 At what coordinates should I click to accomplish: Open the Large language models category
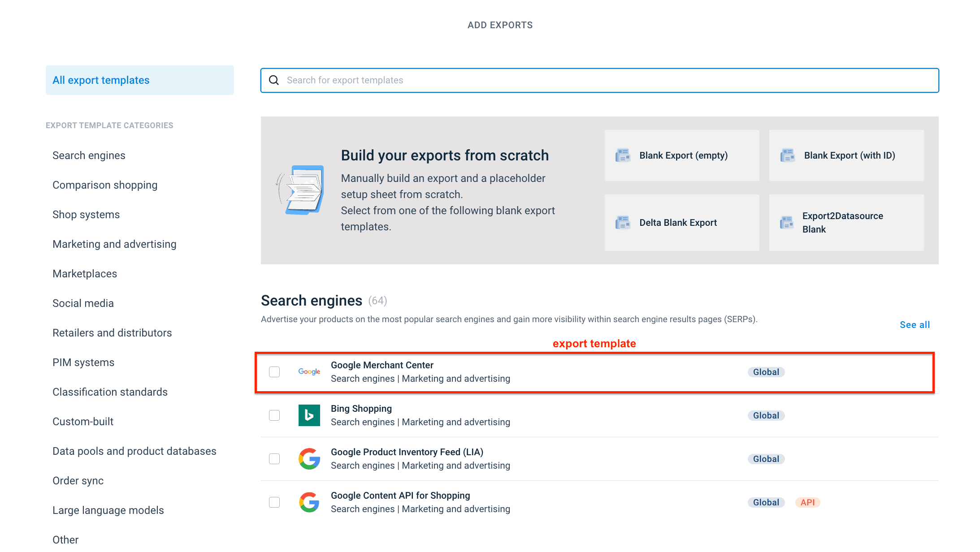click(x=108, y=510)
